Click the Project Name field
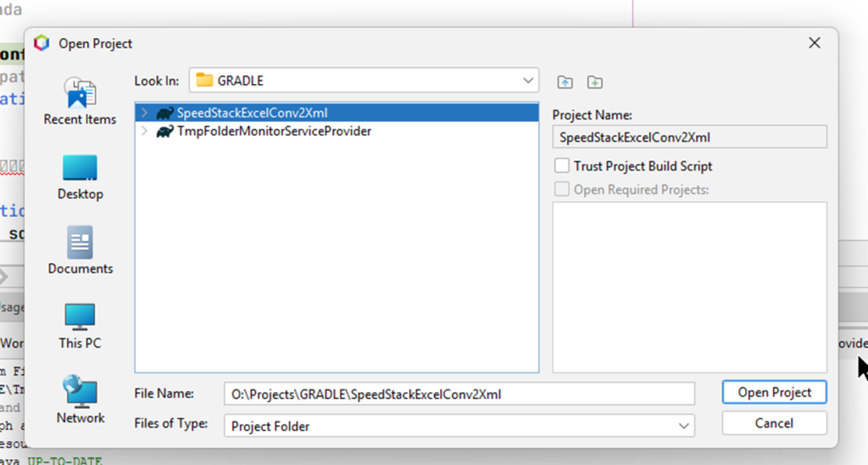Viewport: 868px width, 465px height. coord(688,137)
